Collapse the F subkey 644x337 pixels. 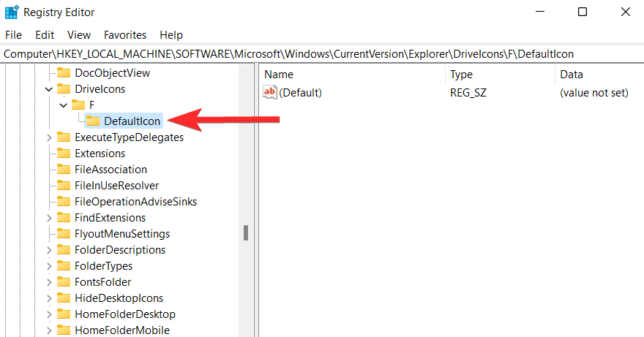[x=63, y=105]
